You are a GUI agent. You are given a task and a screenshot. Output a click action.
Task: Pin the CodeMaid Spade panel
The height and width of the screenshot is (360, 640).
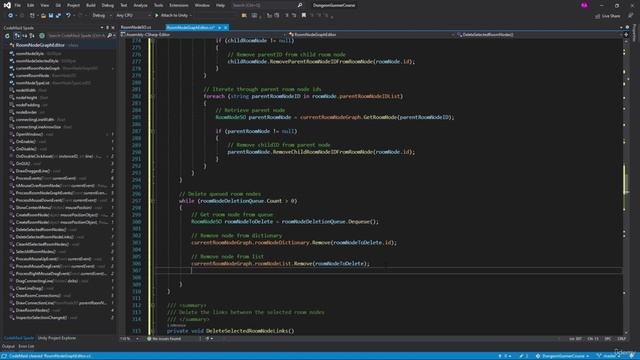tap(108, 28)
